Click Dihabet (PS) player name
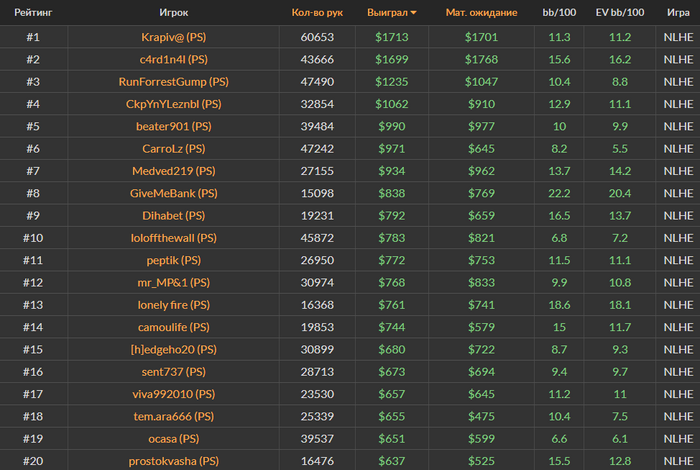 pos(174,216)
